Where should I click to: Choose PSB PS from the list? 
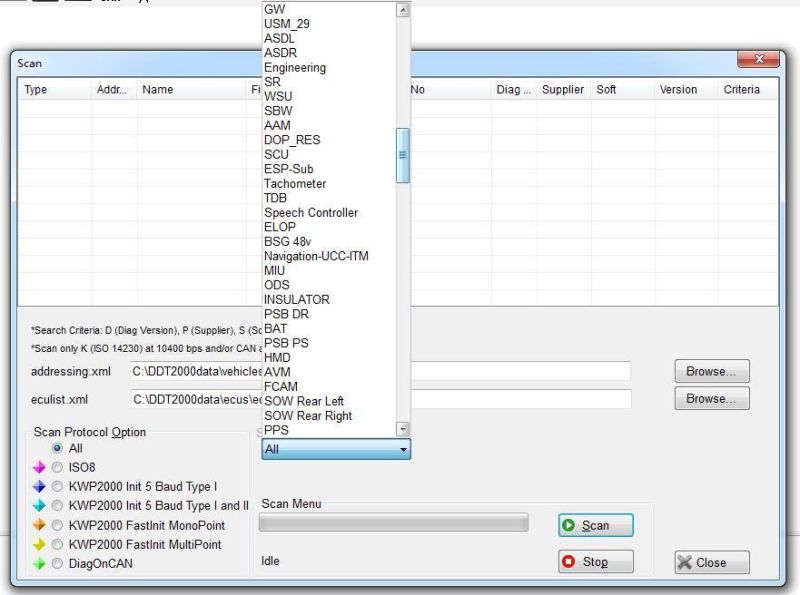point(329,343)
